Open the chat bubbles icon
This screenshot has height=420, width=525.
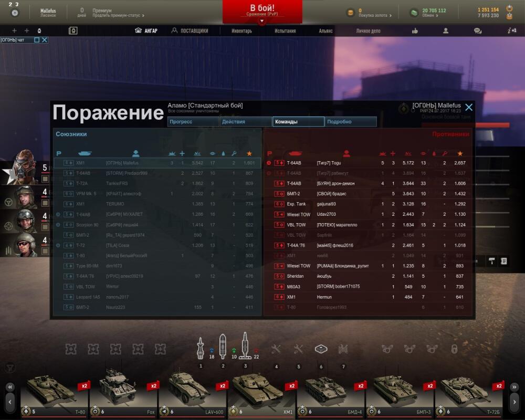pos(478,31)
